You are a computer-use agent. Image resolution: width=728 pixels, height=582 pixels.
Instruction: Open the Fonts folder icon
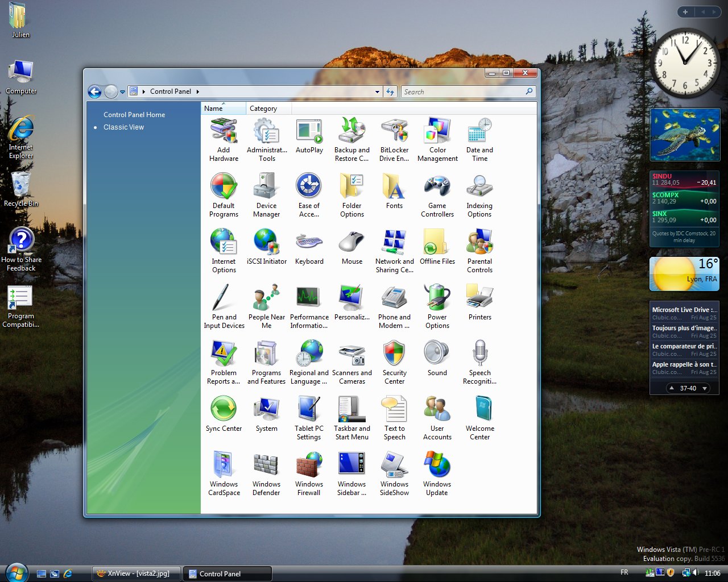click(394, 192)
